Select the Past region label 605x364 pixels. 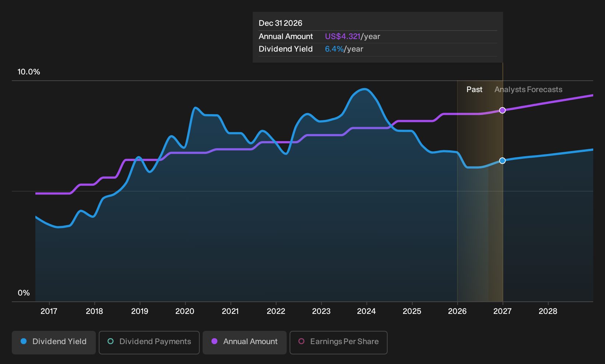point(474,90)
